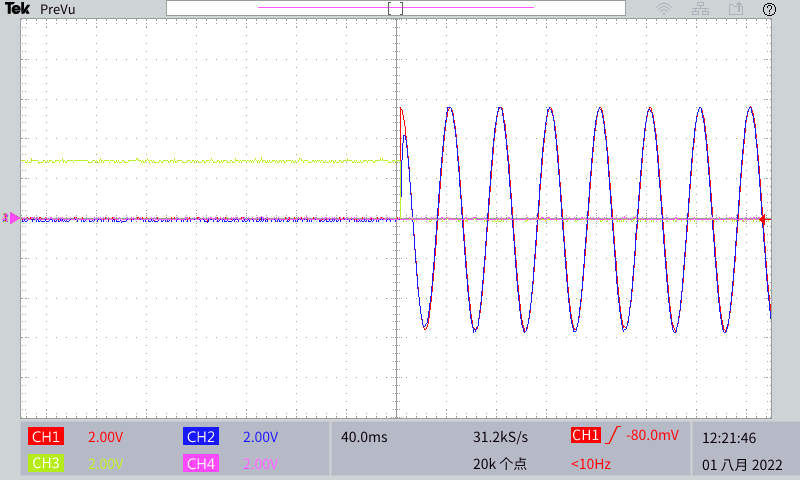Click the 40.0ms timebase readout
The height and width of the screenshot is (480, 800).
point(364,437)
